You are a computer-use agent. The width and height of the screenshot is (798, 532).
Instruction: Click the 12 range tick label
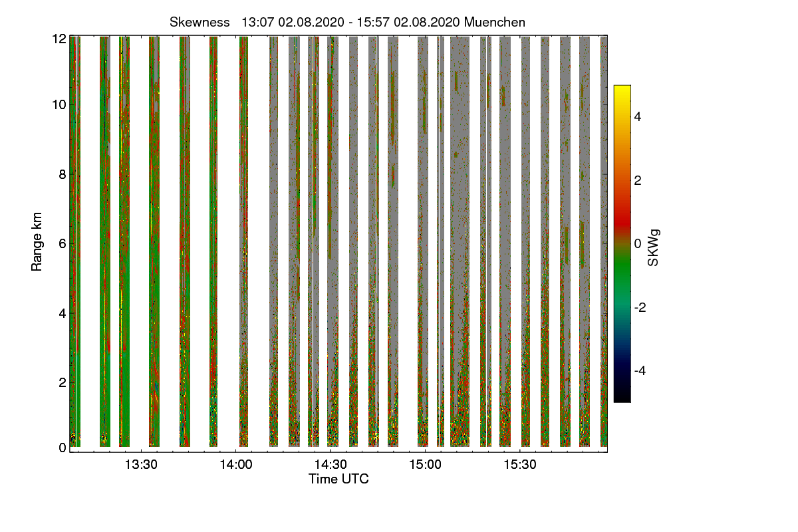click(59, 39)
